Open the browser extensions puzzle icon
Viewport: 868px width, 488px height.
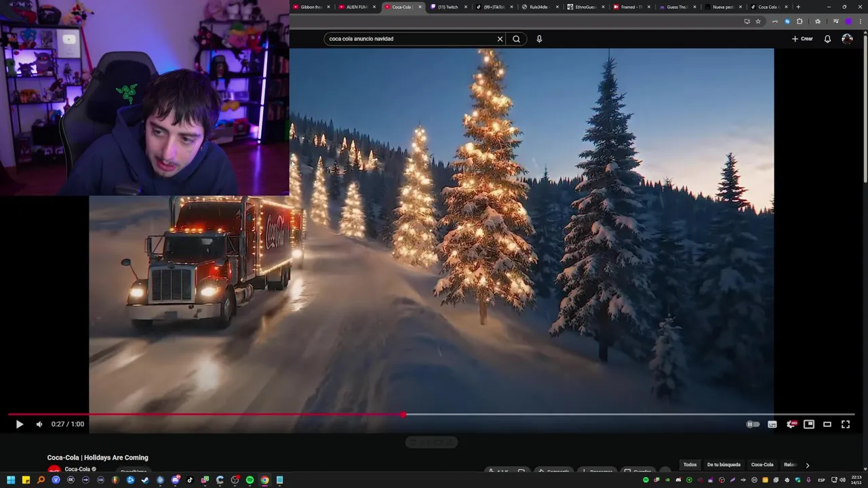coord(800,21)
